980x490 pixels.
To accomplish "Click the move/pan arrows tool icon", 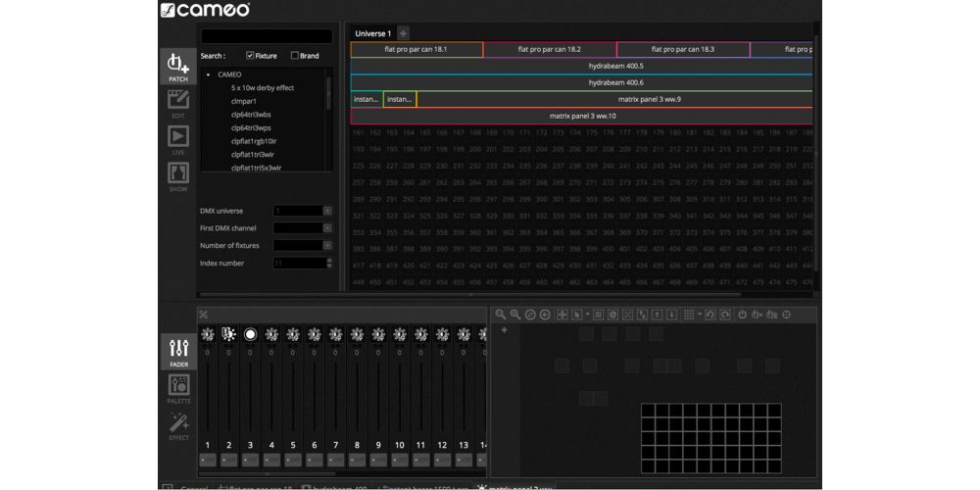I will coord(562,315).
